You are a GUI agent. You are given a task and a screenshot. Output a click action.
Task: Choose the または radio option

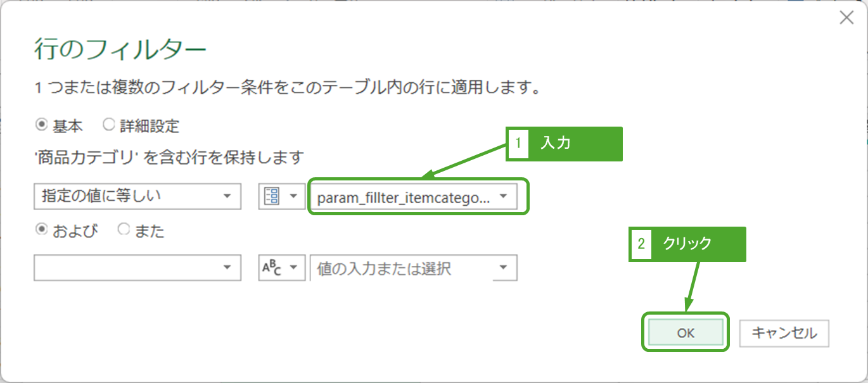click(124, 231)
